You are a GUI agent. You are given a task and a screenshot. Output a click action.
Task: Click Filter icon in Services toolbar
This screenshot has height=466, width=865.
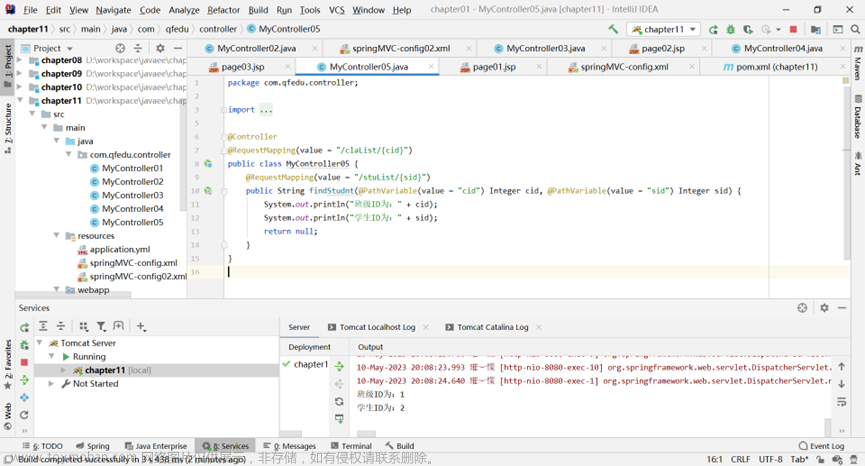point(101,326)
